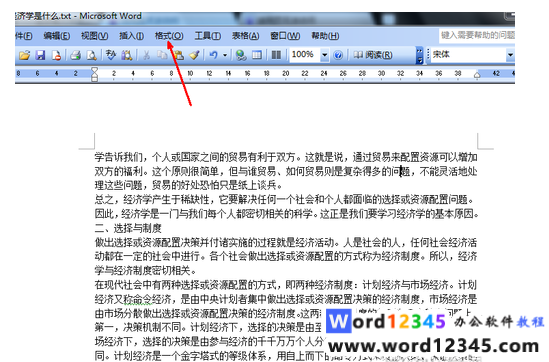Click the Cut scissors icon
549x362 pixels.
click(x=147, y=55)
